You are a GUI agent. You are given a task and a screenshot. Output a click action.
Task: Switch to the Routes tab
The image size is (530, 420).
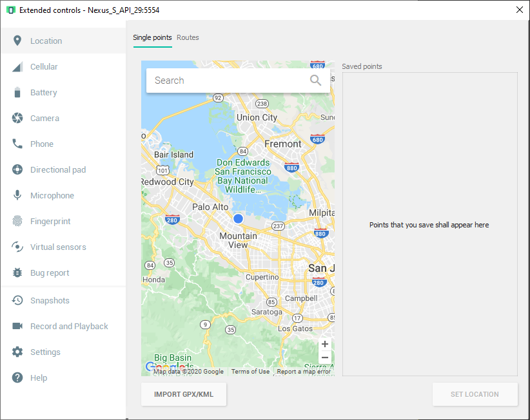coord(188,37)
